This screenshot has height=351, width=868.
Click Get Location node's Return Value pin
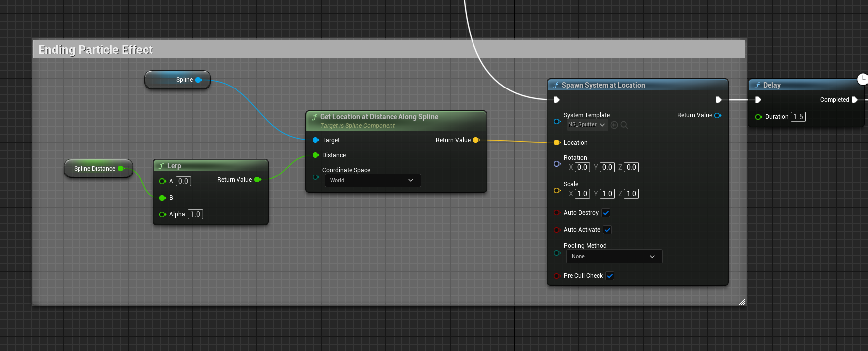point(476,140)
